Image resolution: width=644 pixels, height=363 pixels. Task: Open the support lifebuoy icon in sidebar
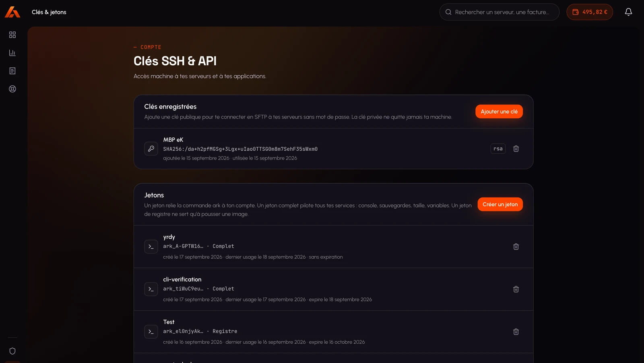[x=12, y=89]
